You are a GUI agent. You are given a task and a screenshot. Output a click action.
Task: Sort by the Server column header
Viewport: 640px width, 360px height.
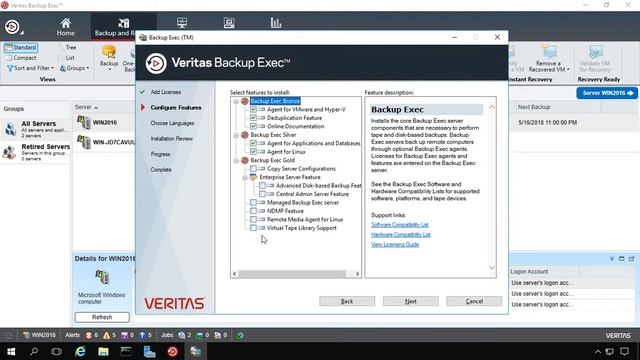(x=86, y=107)
